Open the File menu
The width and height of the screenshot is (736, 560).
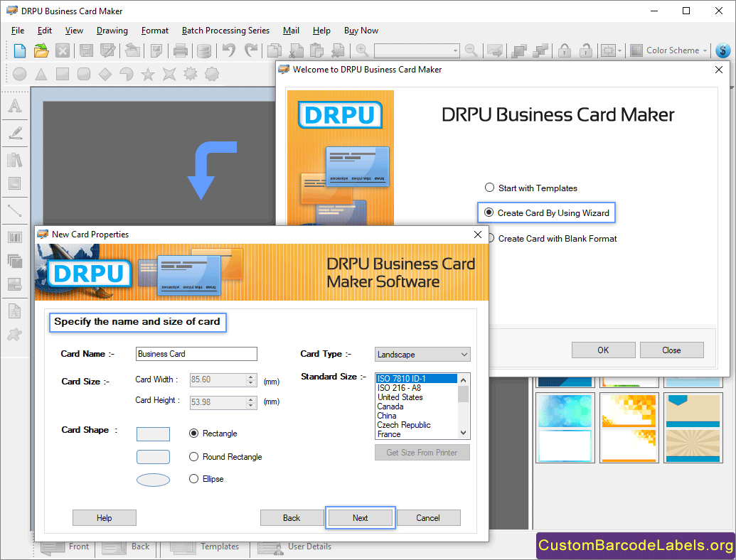pos(18,31)
